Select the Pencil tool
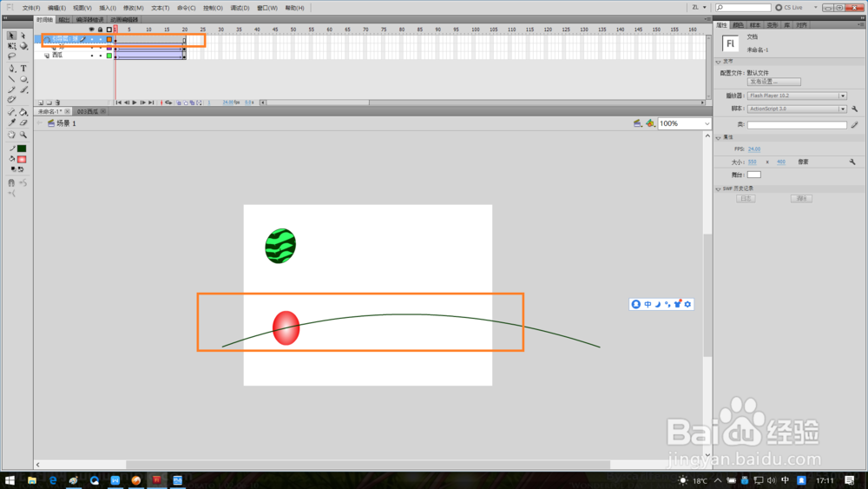 pos(11,89)
